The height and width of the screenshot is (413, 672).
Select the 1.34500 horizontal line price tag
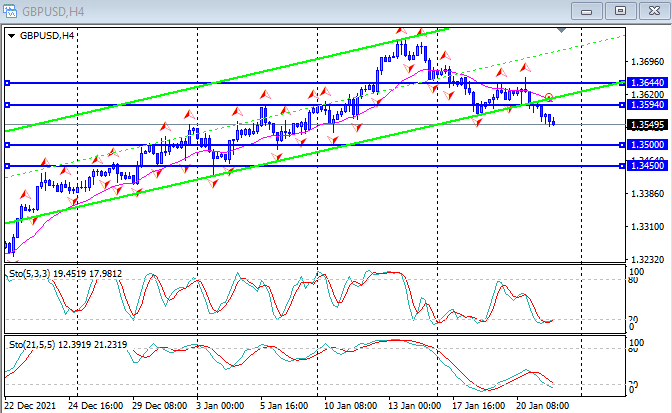pyautogui.click(x=647, y=165)
